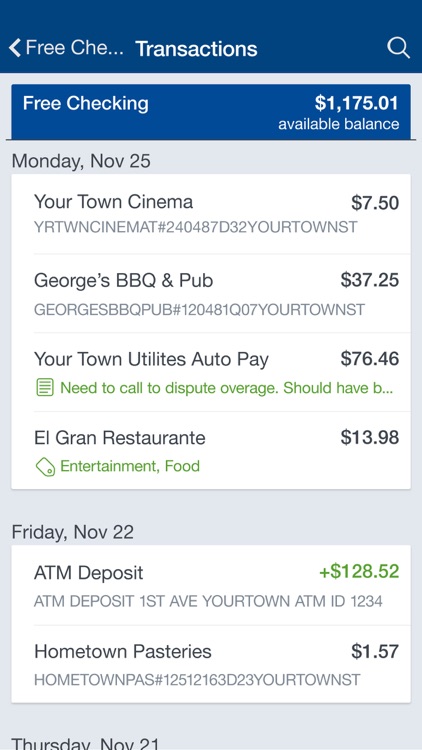Open El Gran Restaurante transaction
The image size is (422, 750).
click(211, 451)
